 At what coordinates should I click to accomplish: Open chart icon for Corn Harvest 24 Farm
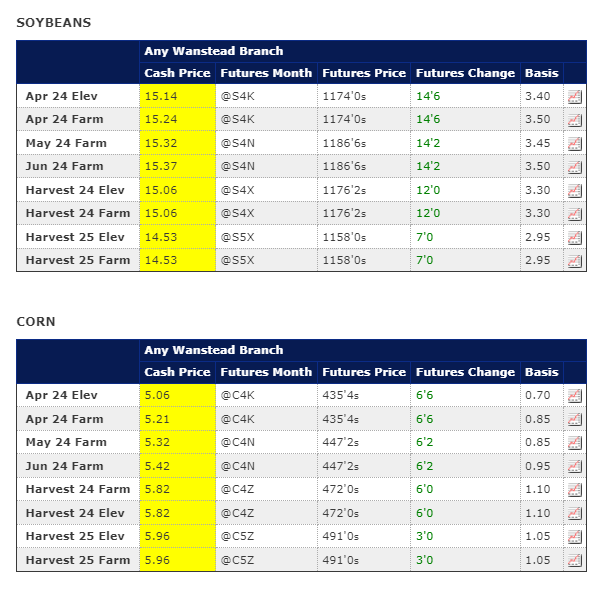pos(575,490)
